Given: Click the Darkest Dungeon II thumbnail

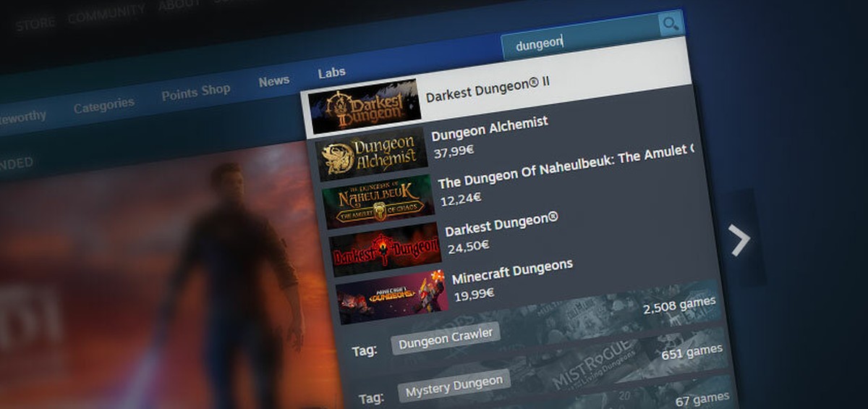Looking at the screenshot, I should (x=365, y=106).
